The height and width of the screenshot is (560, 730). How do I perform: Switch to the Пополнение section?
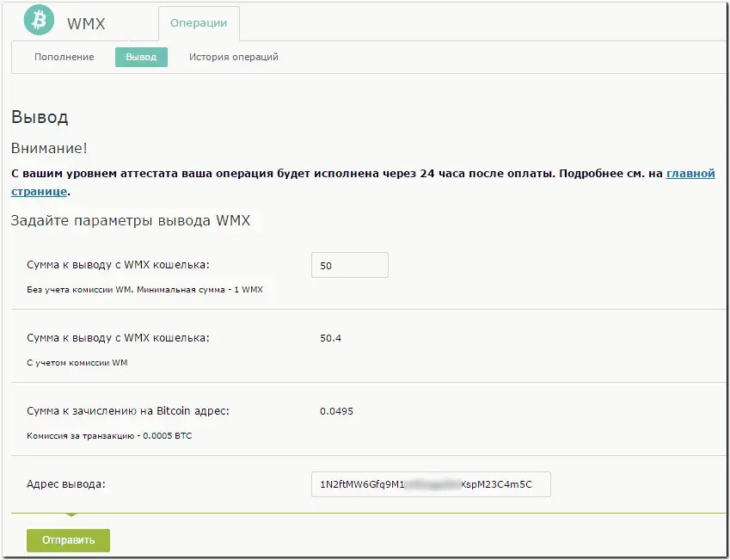(x=64, y=57)
